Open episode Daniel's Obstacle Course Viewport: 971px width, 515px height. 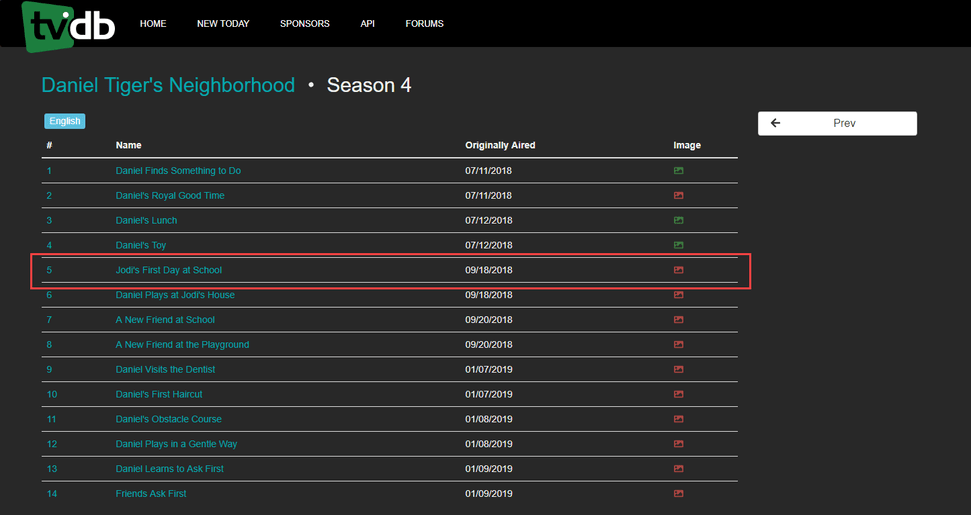168,419
